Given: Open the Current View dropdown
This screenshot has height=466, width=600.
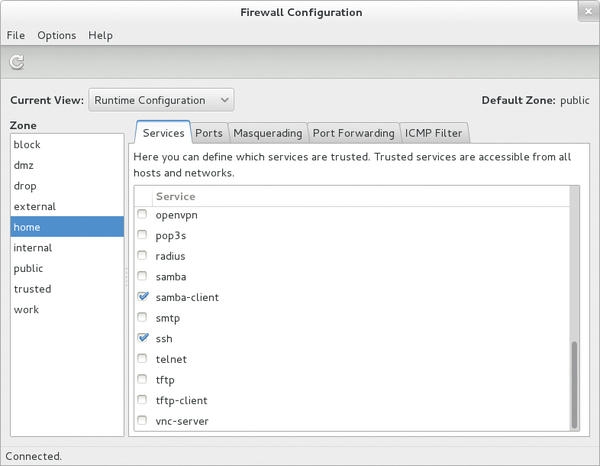Looking at the screenshot, I should pyautogui.click(x=161, y=100).
